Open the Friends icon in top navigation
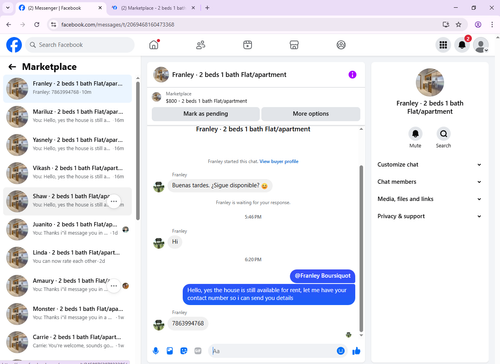Image resolution: width=500 pixels, height=364 pixels. [200, 45]
